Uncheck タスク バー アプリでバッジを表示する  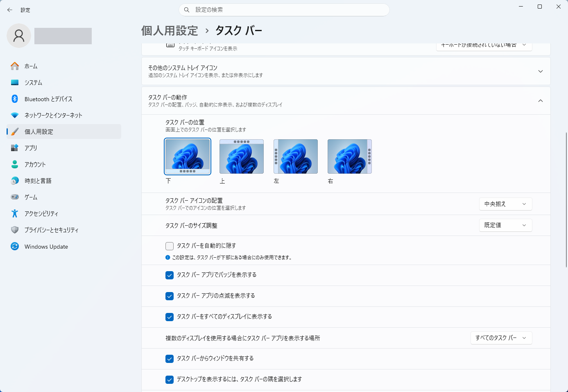[x=170, y=275]
